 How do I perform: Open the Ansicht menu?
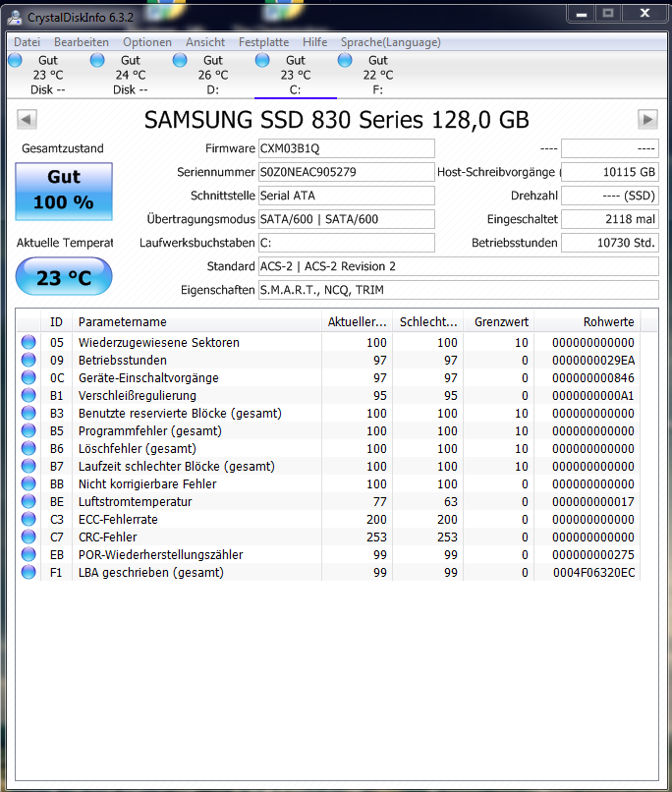tap(205, 42)
